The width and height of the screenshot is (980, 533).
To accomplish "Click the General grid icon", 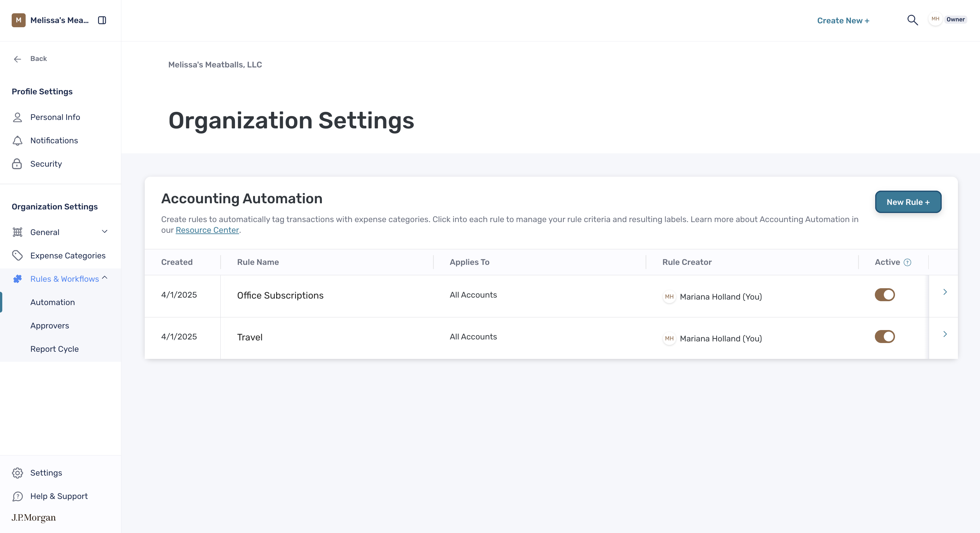I will (18, 232).
